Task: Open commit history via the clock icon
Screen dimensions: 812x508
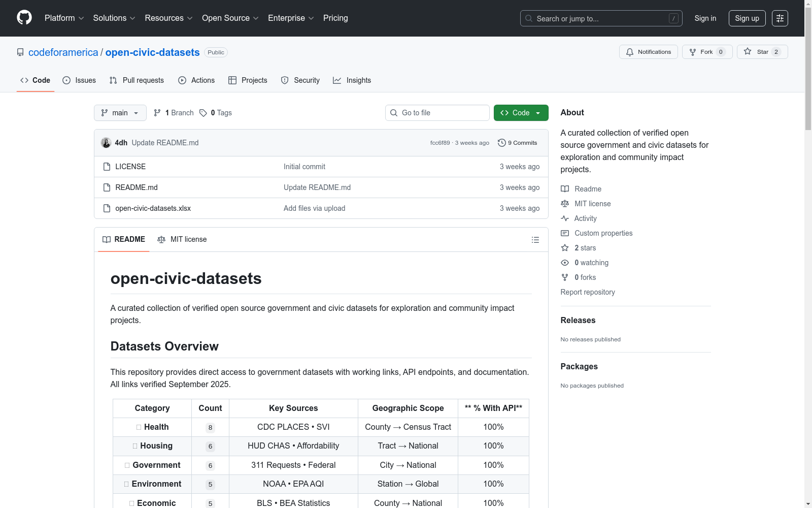Action: click(501, 143)
